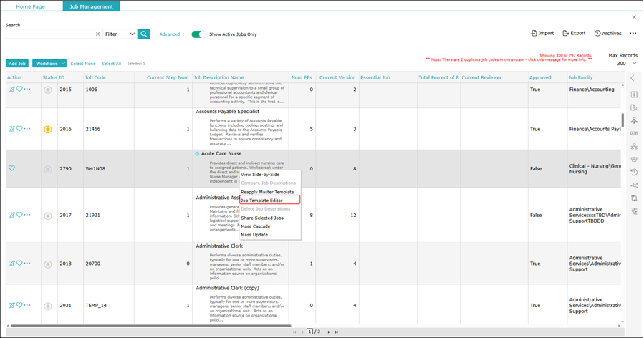Click the Administrative Clerk (copy) job name
Viewport: 644px width, 338px height.
point(228,288)
